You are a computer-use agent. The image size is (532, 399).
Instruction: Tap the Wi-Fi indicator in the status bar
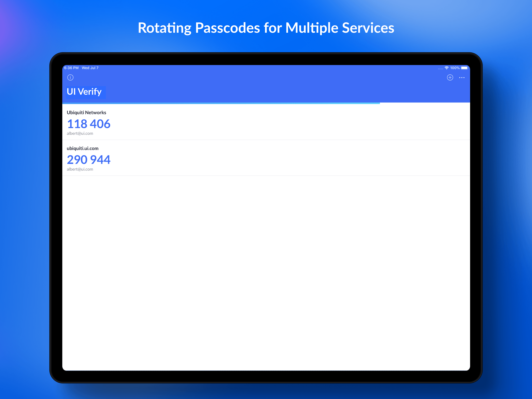tap(447, 68)
